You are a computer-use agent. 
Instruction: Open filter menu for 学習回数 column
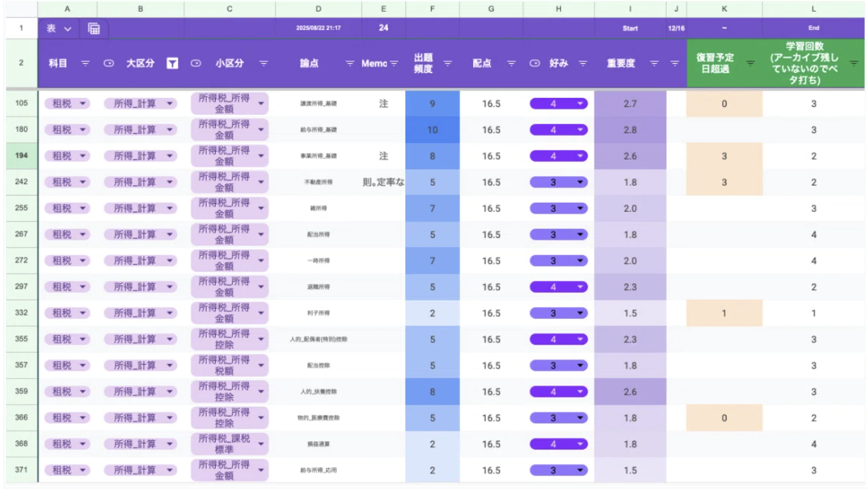click(854, 63)
